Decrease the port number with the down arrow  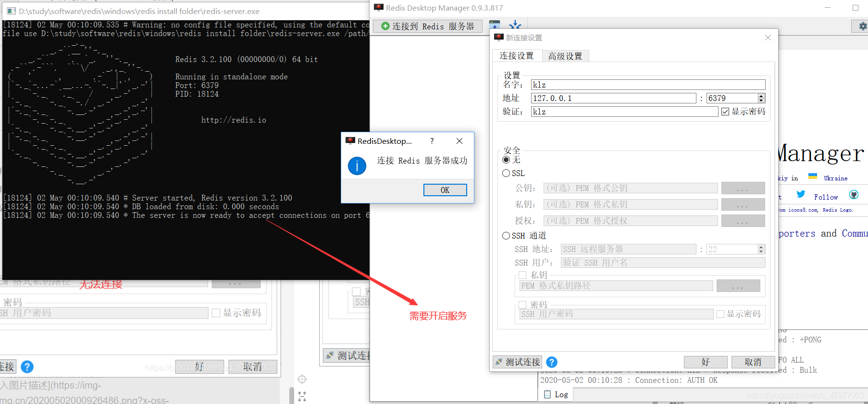[x=761, y=101]
